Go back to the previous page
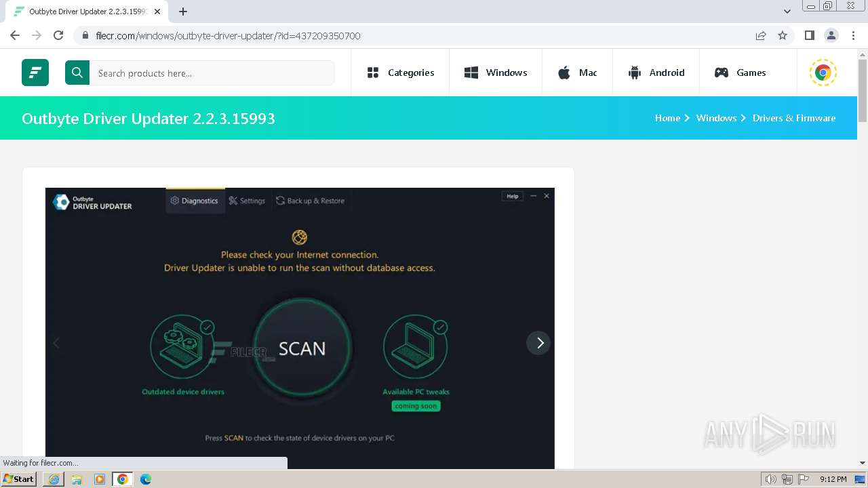The image size is (868, 488). [15, 35]
